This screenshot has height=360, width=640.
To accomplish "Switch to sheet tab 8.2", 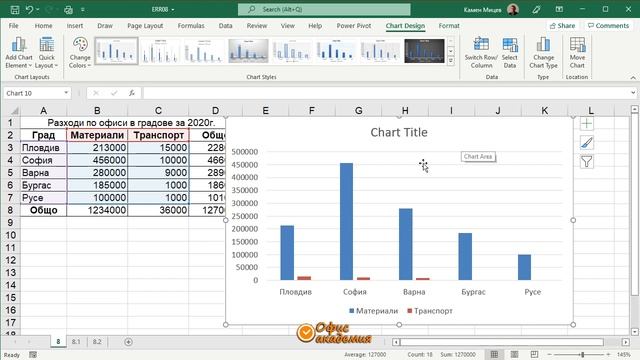I will 97,342.
